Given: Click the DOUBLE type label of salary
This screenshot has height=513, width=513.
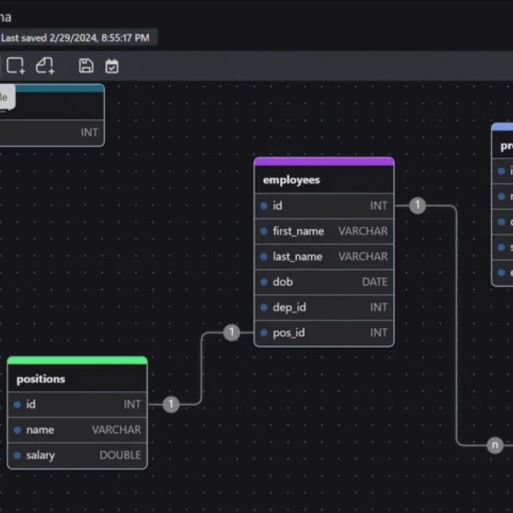Looking at the screenshot, I should [120, 455].
